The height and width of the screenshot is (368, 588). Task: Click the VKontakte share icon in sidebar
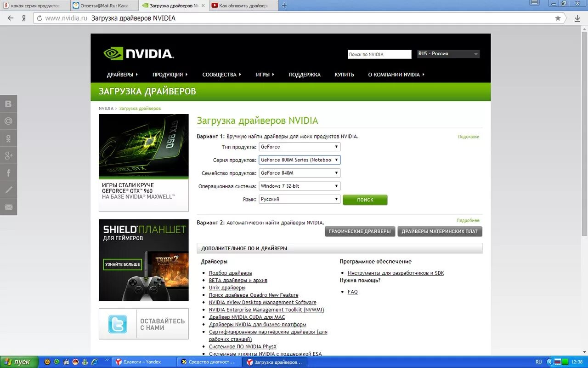8,104
